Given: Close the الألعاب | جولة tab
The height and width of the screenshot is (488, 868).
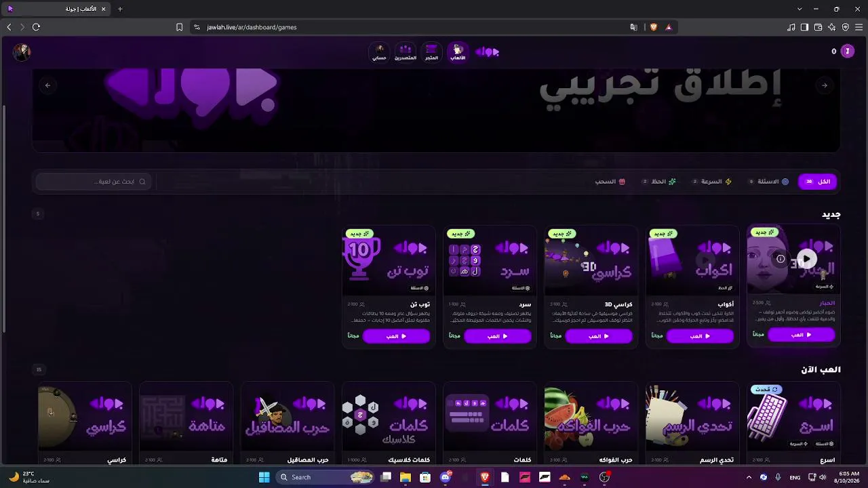Looking at the screenshot, I should click(x=104, y=9).
